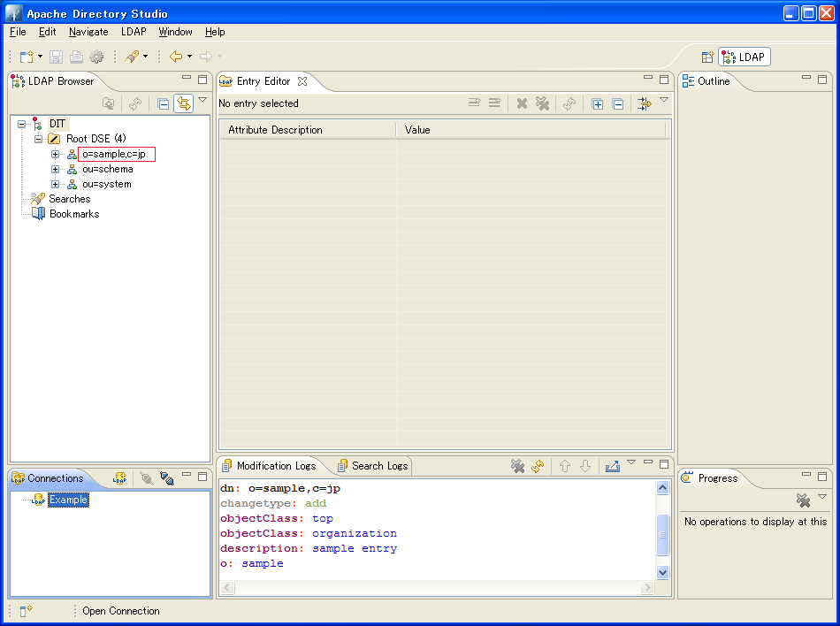Screen dimensions: 840x626
Task: Open the Window menu
Action: pyautogui.click(x=175, y=32)
